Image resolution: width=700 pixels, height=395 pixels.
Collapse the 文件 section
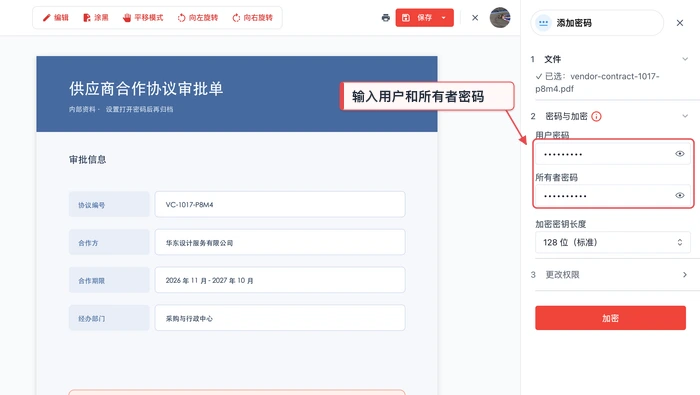pos(685,59)
